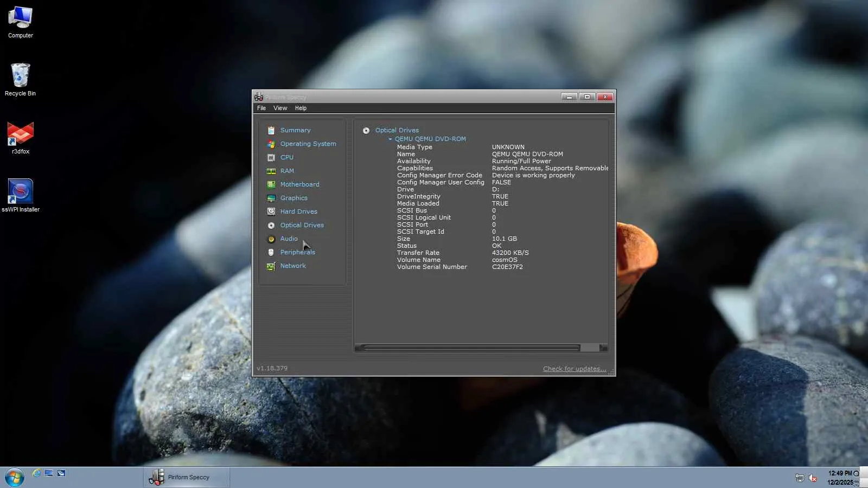Screen dimensions: 868x488
Task: Click the D: drive letter value
Action: [495, 189]
